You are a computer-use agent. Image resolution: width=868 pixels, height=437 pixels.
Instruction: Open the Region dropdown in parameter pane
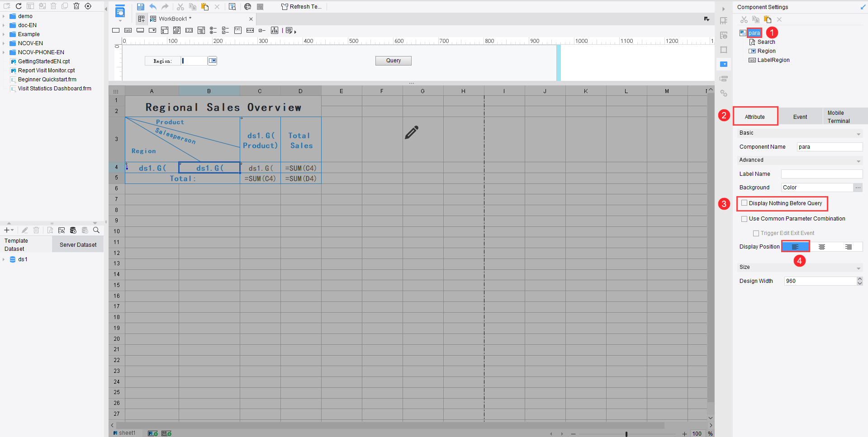point(213,61)
